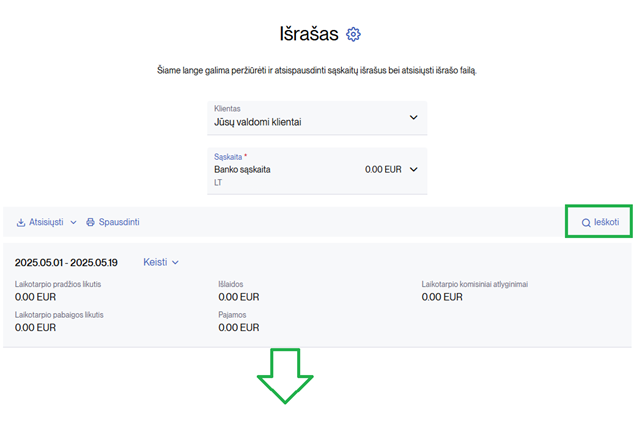This screenshot has width=642, height=424.
Task: Click the Pajamos label
Action: pos(232,315)
